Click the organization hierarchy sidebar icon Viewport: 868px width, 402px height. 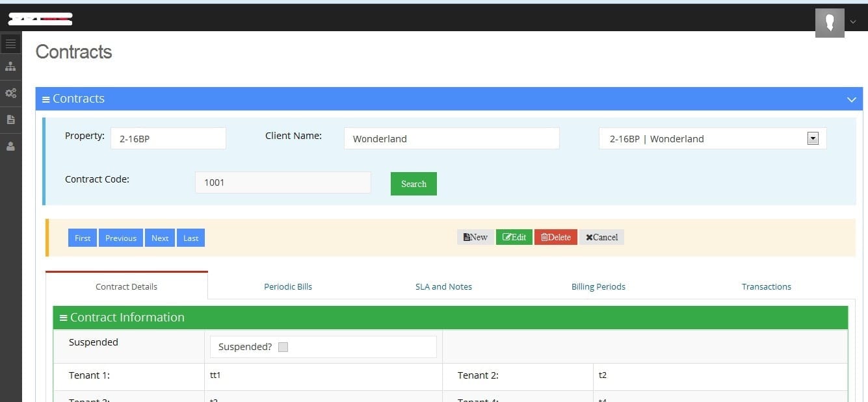[10, 67]
